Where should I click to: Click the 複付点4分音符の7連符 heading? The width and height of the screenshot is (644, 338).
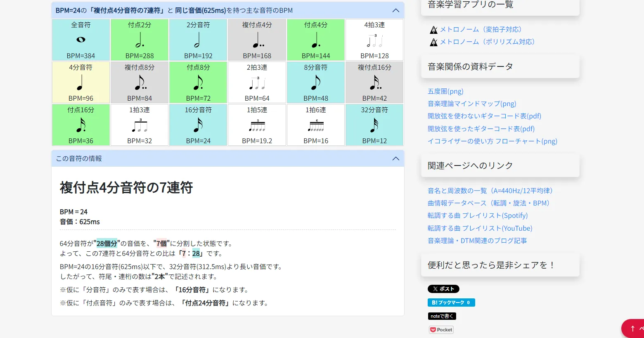pyautogui.click(x=126, y=187)
